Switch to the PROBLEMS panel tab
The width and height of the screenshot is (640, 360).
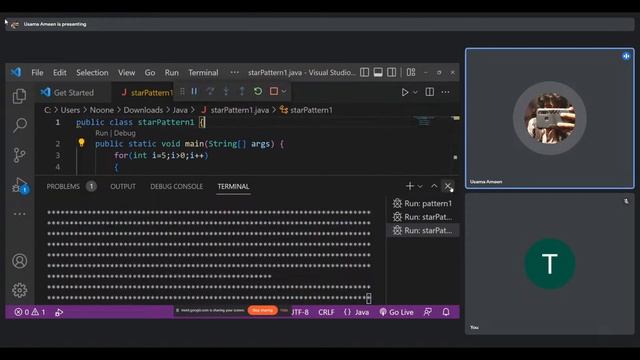pyautogui.click(x=63, y=187)
